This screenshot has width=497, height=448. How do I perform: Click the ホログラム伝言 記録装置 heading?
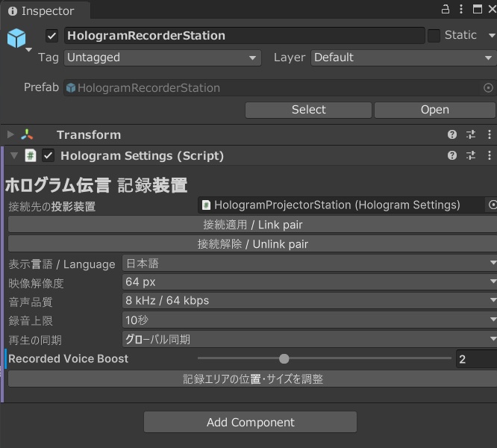pos(96,185)
